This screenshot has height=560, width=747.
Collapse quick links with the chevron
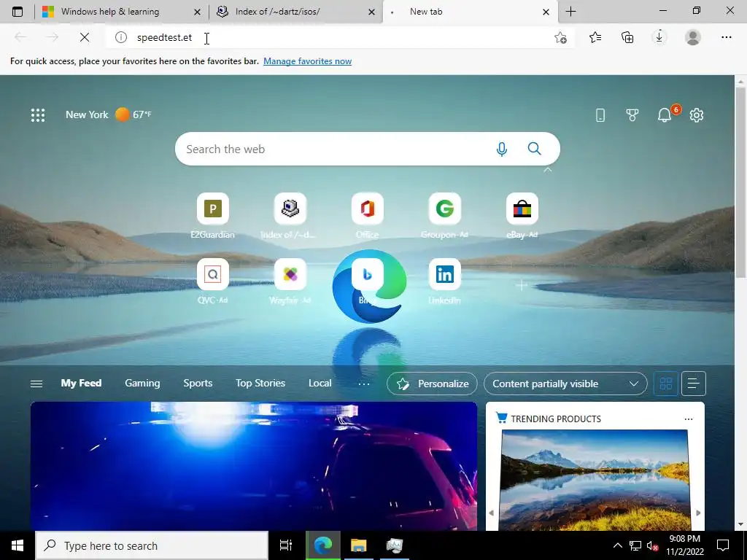547,169
